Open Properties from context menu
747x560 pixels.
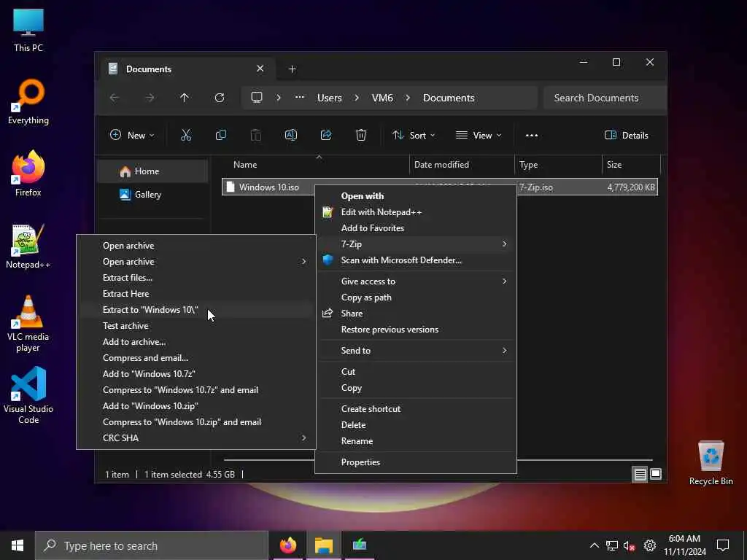point(415,462)
